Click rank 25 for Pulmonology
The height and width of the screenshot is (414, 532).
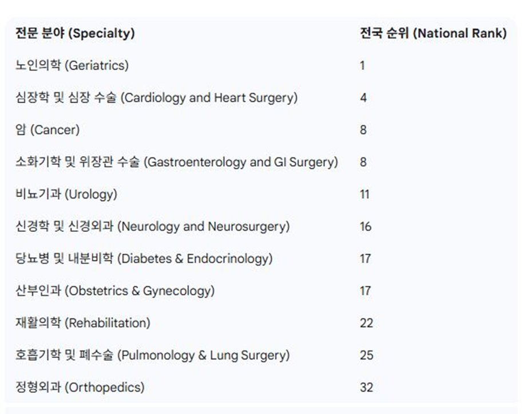coord(367,355)
